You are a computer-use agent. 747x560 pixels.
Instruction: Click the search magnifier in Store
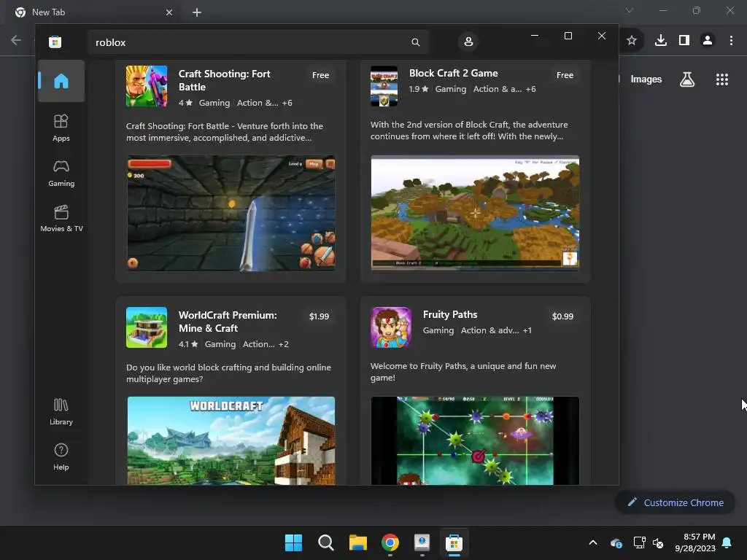415,42
